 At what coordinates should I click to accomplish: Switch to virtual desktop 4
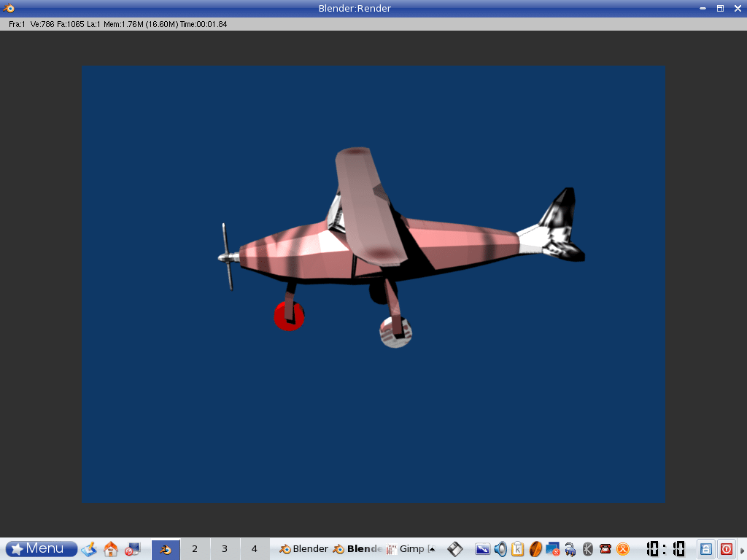click(255, 549)
